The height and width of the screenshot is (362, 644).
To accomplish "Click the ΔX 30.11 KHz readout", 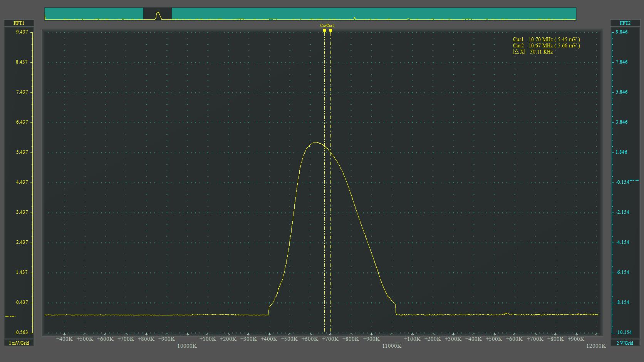I will (533, 52).
